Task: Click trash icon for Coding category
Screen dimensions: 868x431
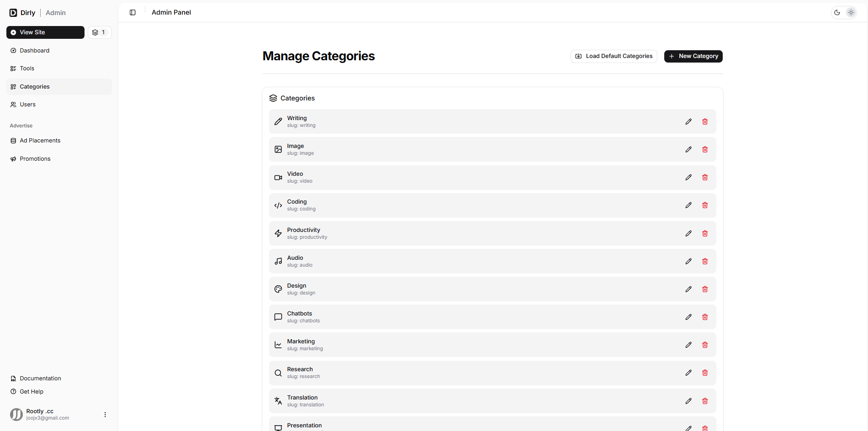Action: coord(705,205)
